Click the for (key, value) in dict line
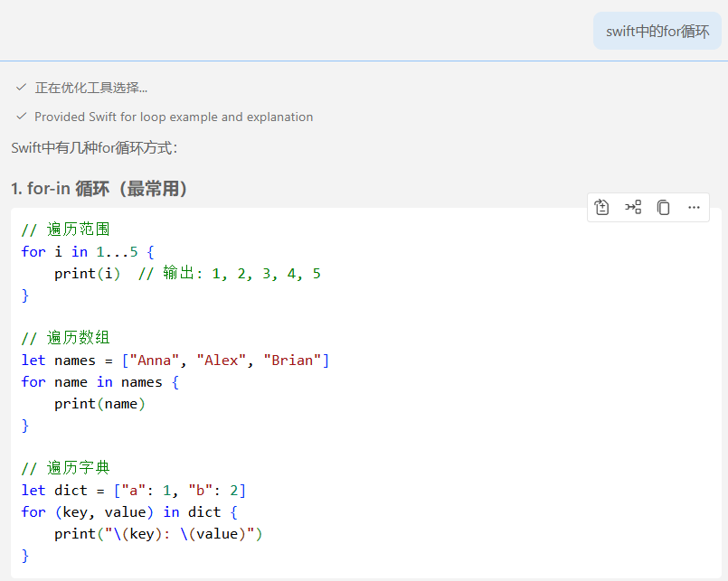 click(x=129, y=511)
